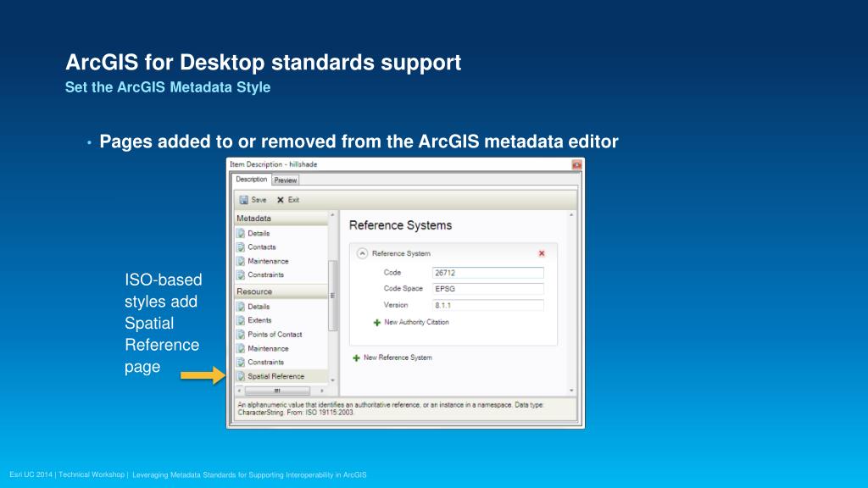Add a New Authority Citation
Viewport: 868px width, 488px height.
pos(416,322)
